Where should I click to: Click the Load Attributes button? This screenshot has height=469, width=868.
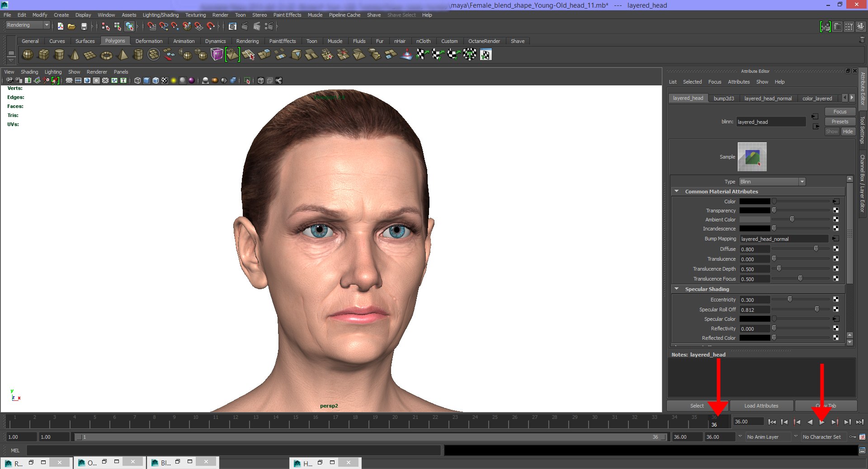pyautogui.click(x=761, y=406)
